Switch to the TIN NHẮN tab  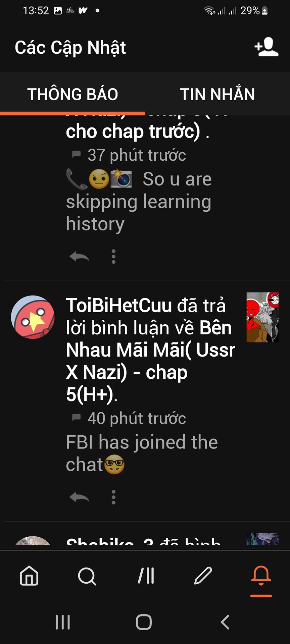(217, 94)
